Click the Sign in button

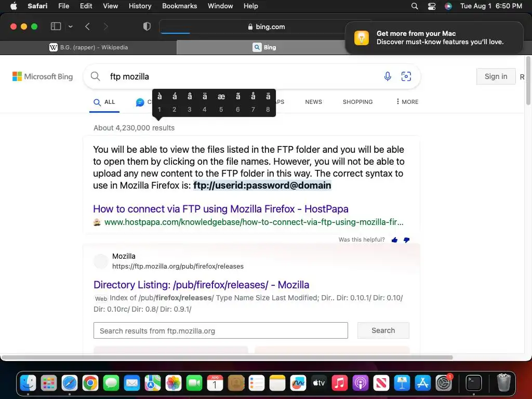(x=496, y=76)
